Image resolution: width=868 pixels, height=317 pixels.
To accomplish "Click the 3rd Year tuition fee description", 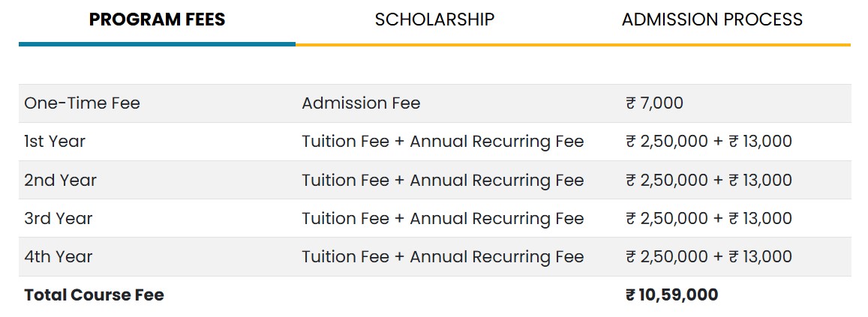I will click(443, 219).
